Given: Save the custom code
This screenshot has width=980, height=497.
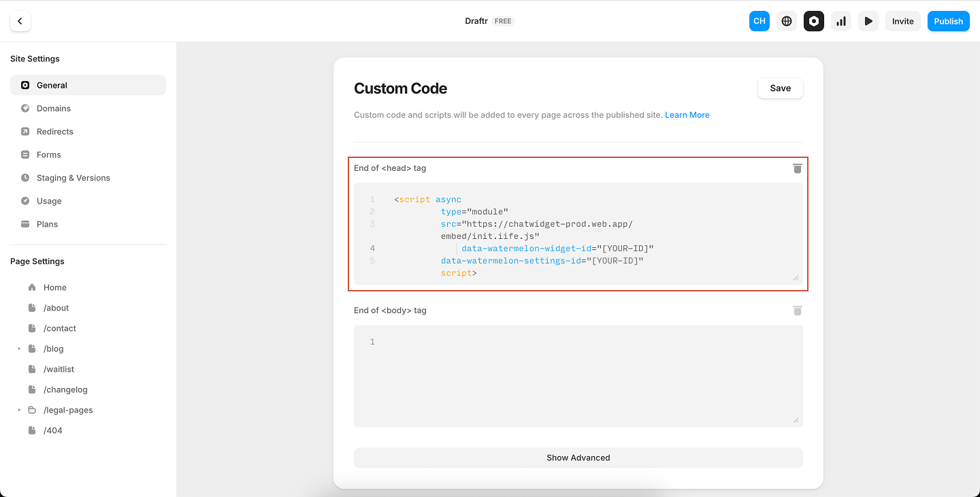Looking at the screenshot, I should 781,88.
